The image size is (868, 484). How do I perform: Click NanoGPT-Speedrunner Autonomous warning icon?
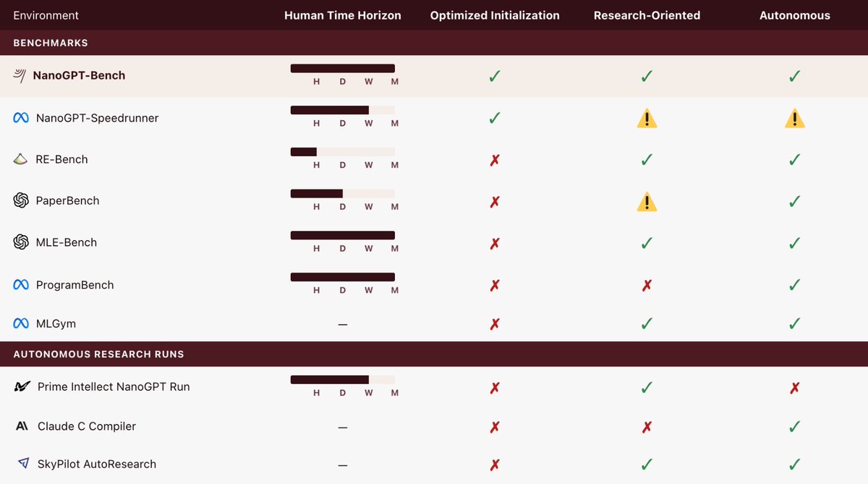pyautogui.click(x=794, y=118)
